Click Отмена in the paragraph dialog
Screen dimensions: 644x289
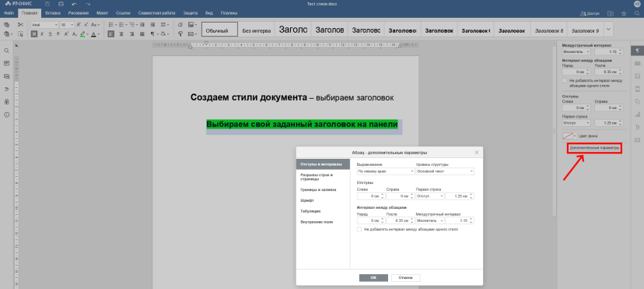pyautogui.click(x=406, y=277)
